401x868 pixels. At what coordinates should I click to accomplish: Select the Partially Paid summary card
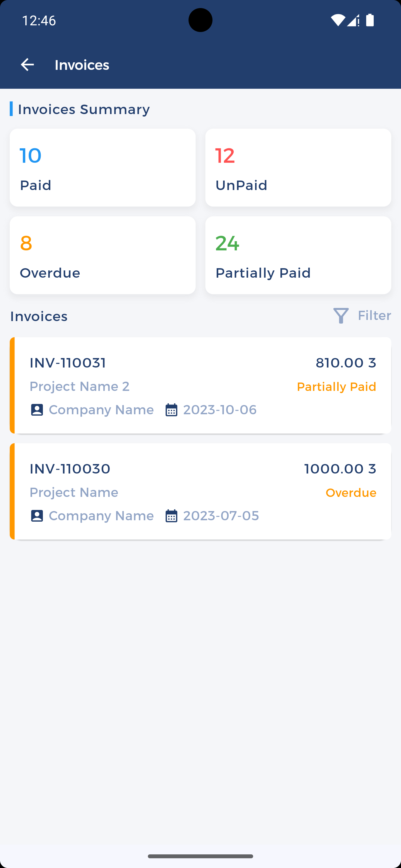pos(298,255)
